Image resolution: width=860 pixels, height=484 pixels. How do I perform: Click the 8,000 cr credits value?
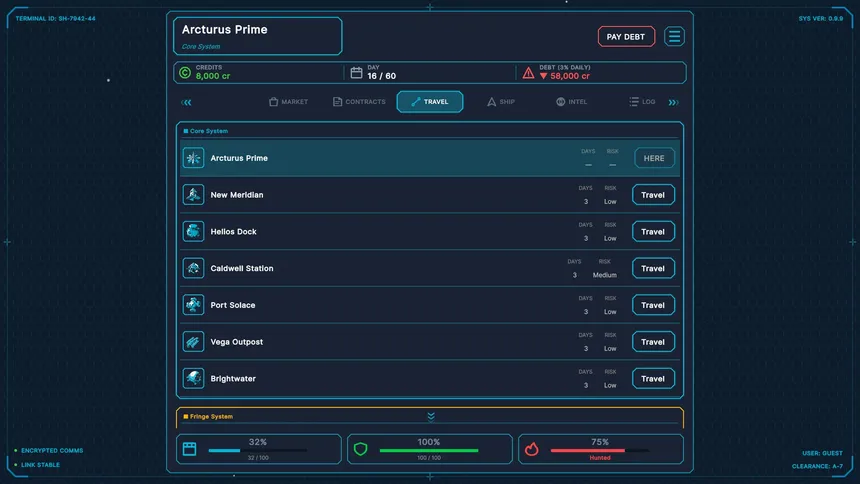click(213, 76)
